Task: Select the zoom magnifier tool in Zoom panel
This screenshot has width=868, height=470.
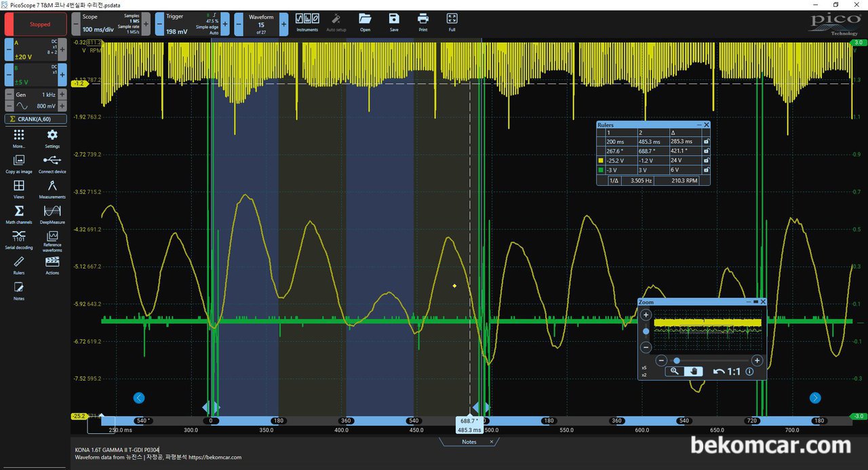Action: [x=675, y=371]
